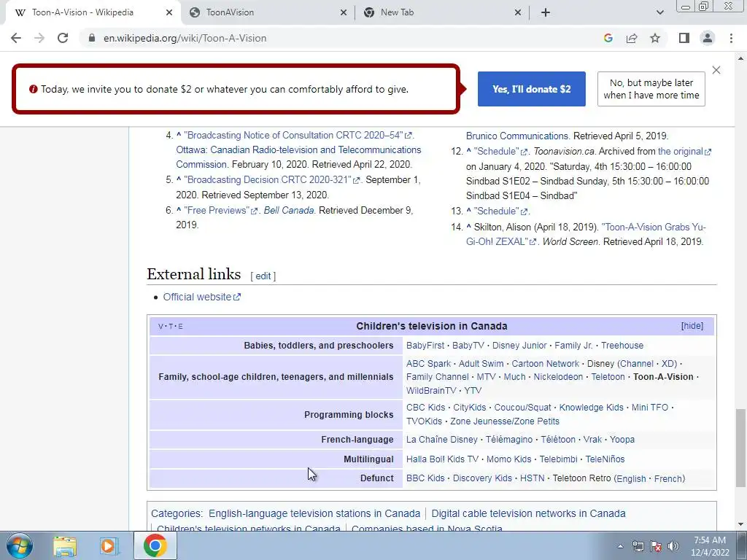Open Chrome's three-dot menu
747x560 pixels.
(731, 38)
